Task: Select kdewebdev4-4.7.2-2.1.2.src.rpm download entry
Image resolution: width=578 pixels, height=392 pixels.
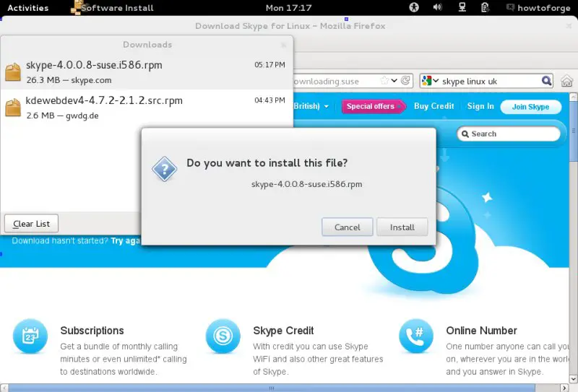Action: click(147, 108)
